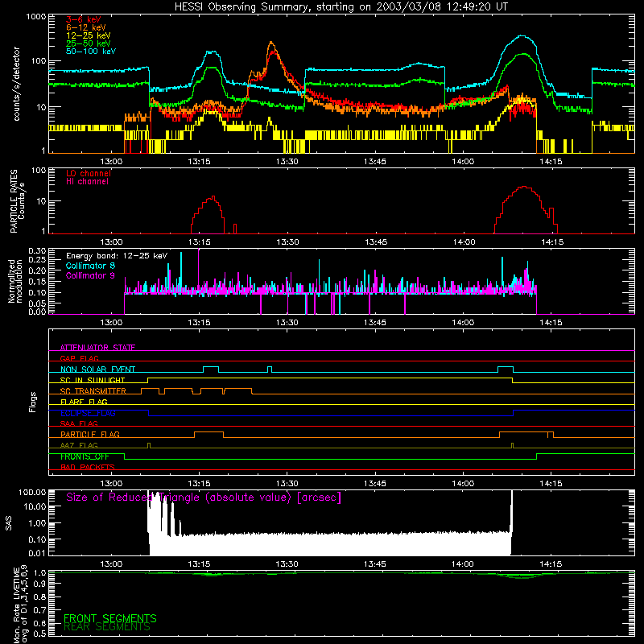Image resolution: width=644 pixels, height=644 pixels.
Task: Select the SC_TRANSMITTER flag label
Action: [93, 391]
